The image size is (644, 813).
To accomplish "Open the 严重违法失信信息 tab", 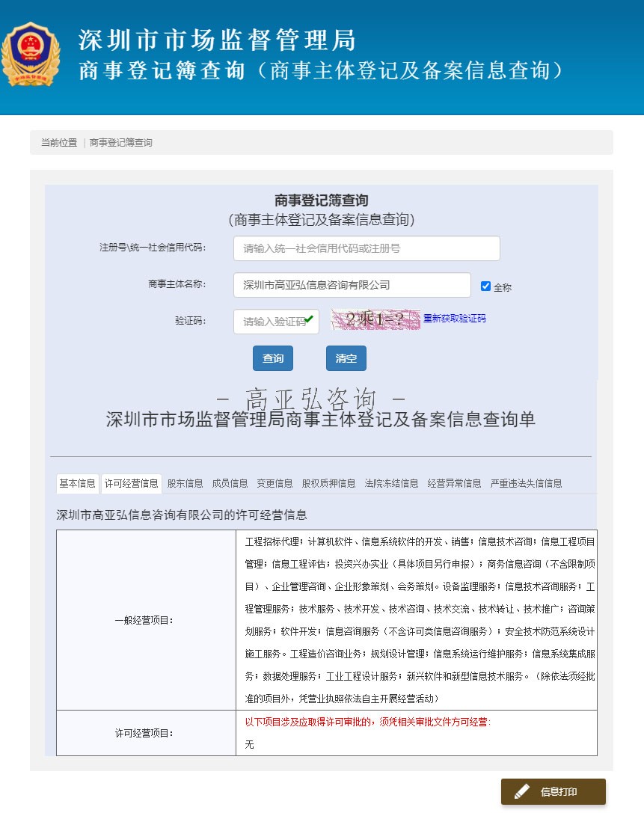I will tap(526, 483).
